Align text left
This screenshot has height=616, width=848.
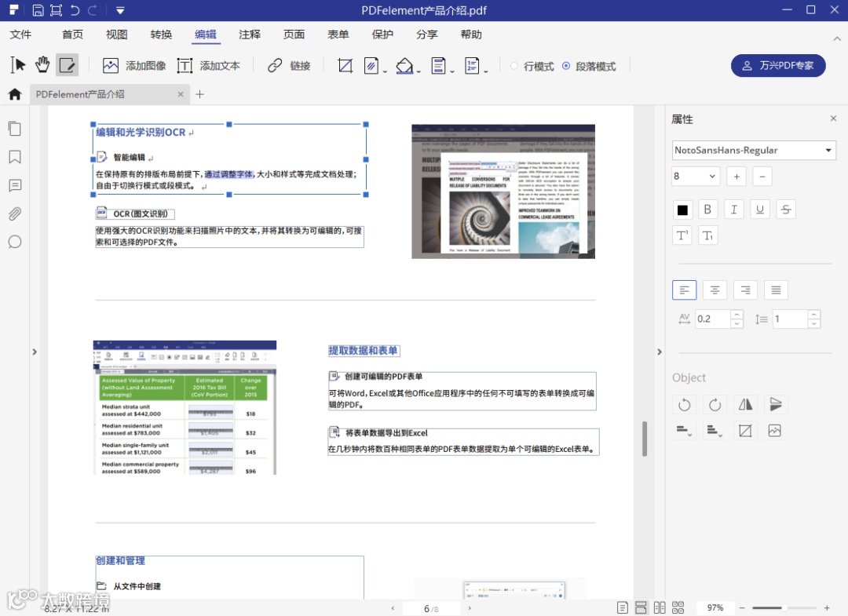684,290
